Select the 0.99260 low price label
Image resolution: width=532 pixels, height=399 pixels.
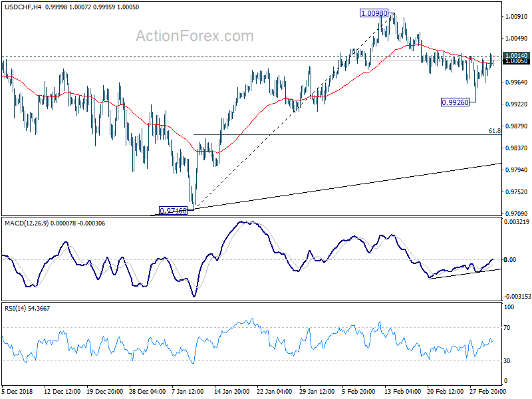click(455, 102)
